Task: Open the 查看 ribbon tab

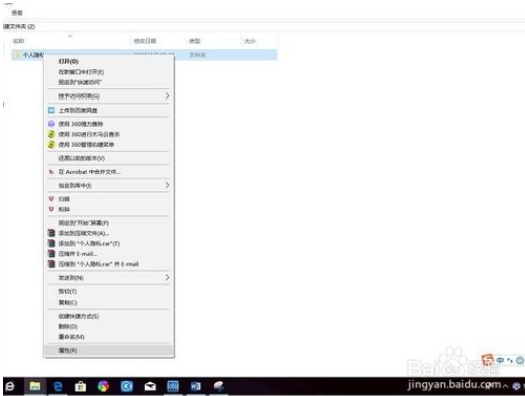Action: click(17, 13)
